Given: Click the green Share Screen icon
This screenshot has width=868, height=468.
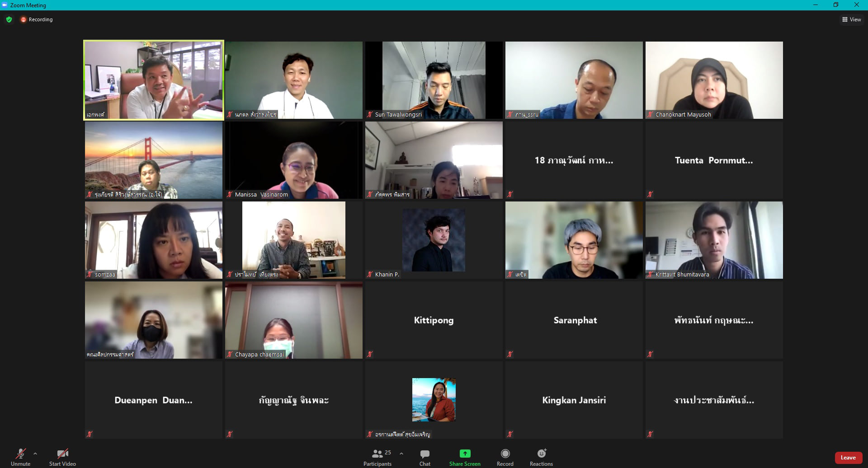Looking at the screenshot, I should pyautogui.click(x=465, y=454).
